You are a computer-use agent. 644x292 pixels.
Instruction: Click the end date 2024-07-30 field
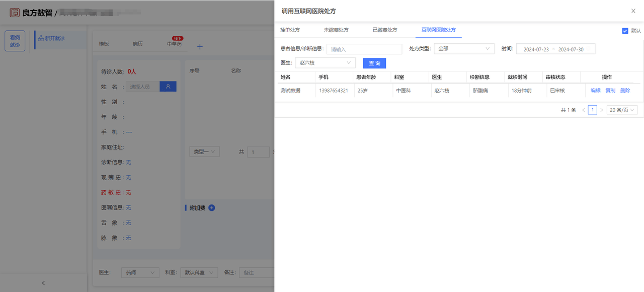point(571,49)
